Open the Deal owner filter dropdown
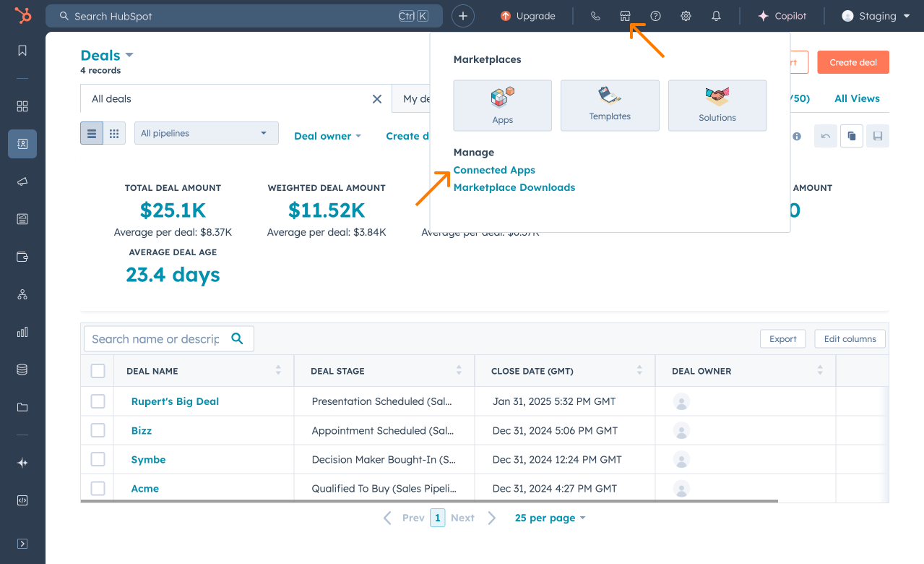The image size is (924, 564). (327, 136)
